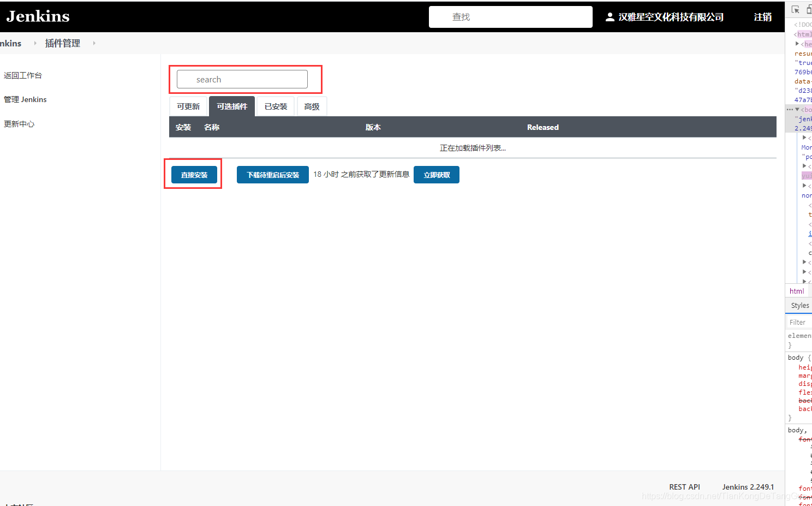This screenshot has height=506, width=812.
Task: Open 更新中心 in sidebar
Action: coord(19,124)
